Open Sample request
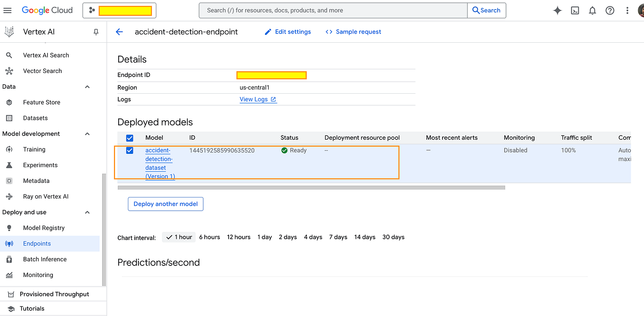This screenshot has height=316, width=644. click(353, 32)
